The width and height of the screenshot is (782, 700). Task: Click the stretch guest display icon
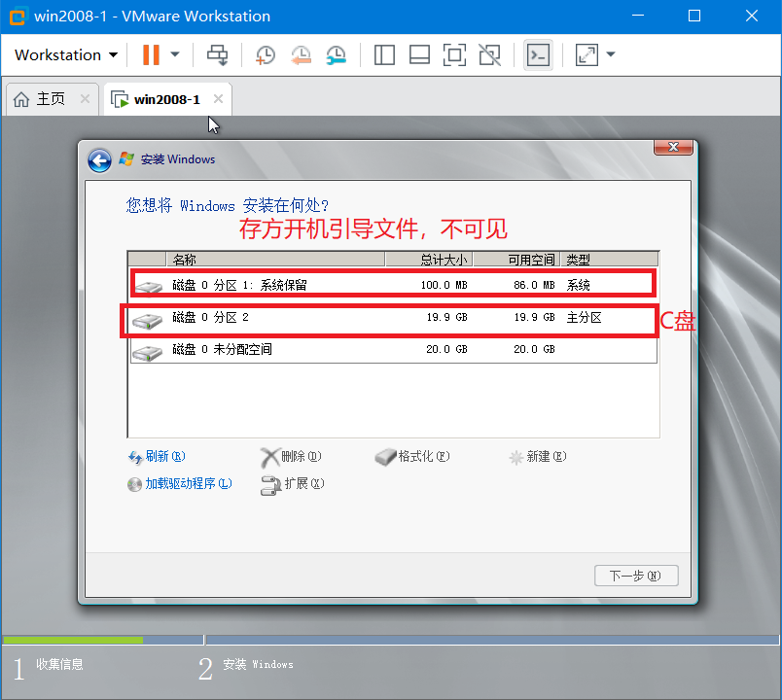point(586,54)
